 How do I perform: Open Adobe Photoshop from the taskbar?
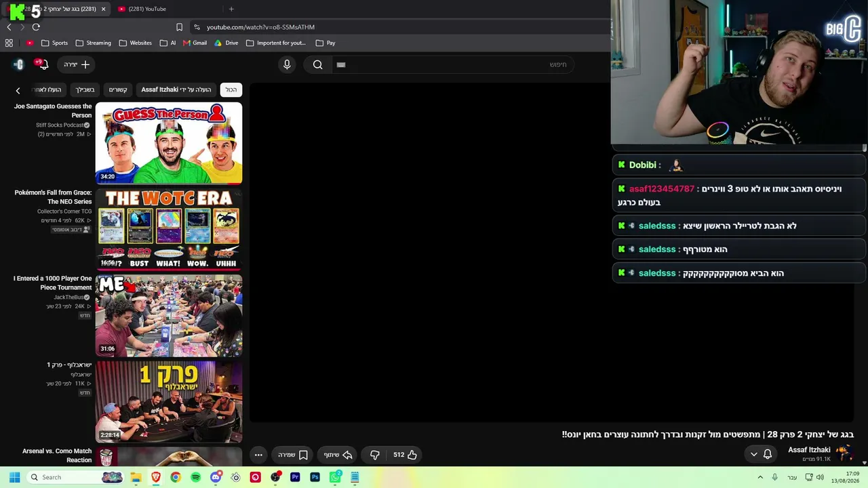pos(315,477)
